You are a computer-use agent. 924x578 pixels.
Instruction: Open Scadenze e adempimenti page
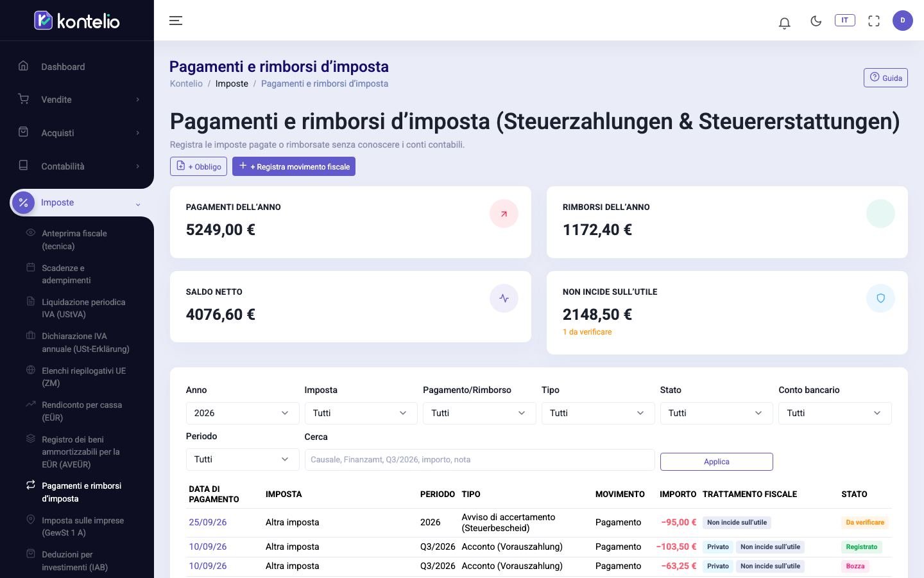point(77,274)
